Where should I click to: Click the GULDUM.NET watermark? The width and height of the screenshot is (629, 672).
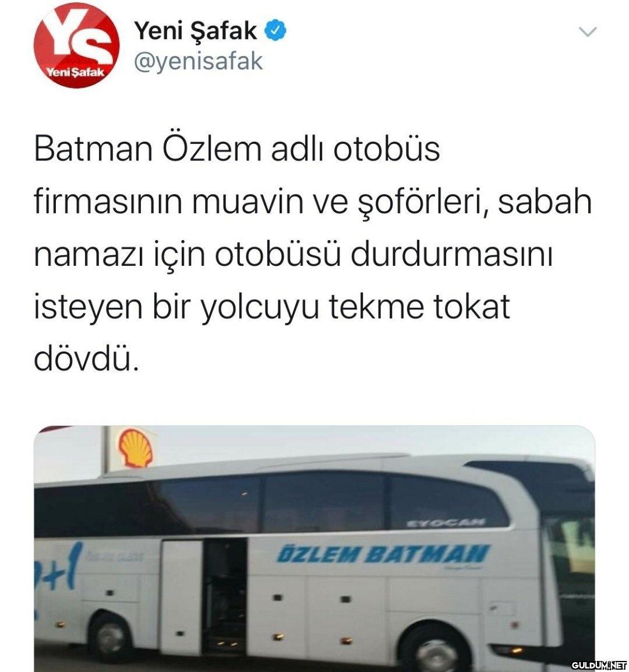point(599,664)
